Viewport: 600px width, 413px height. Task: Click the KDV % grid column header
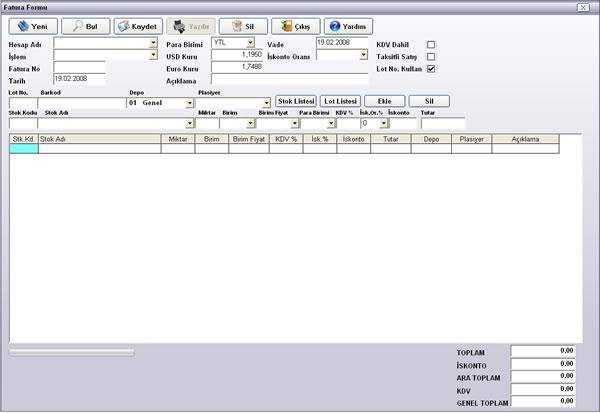pos(286,139)
